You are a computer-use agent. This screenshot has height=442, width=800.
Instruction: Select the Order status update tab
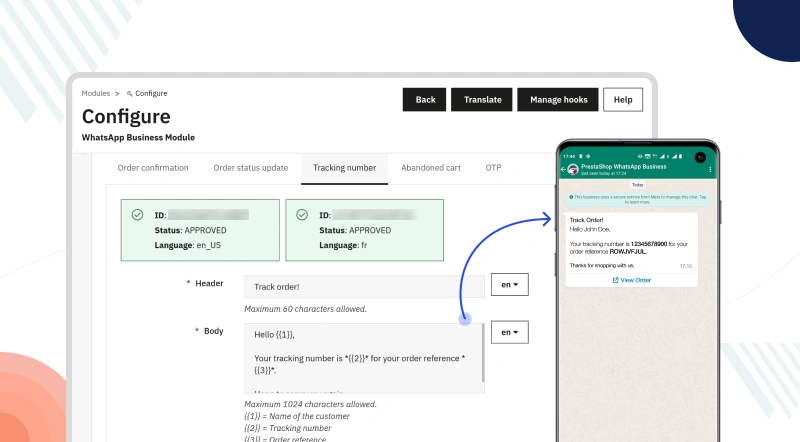251,168
